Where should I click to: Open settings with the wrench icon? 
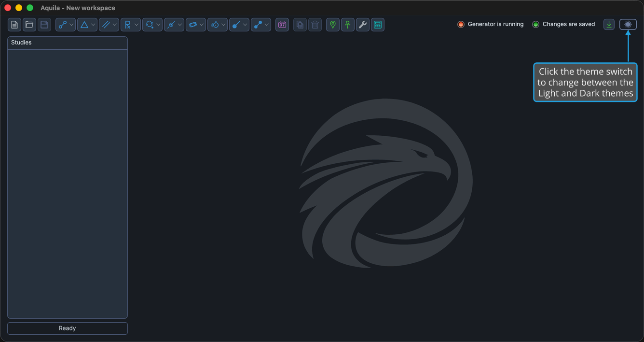pos(363,25)
